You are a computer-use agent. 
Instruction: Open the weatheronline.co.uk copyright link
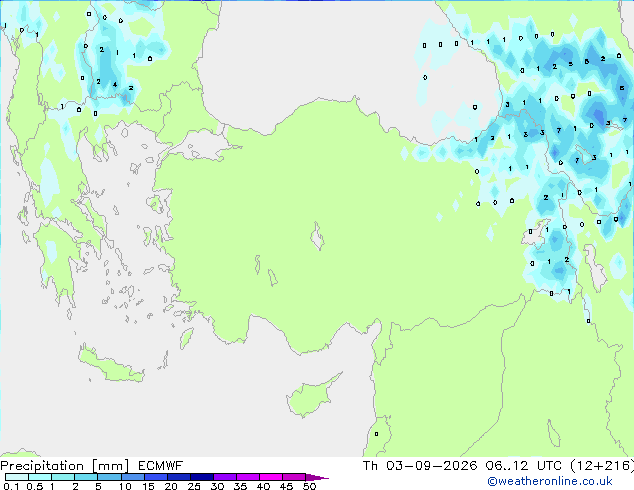(550, 481)
